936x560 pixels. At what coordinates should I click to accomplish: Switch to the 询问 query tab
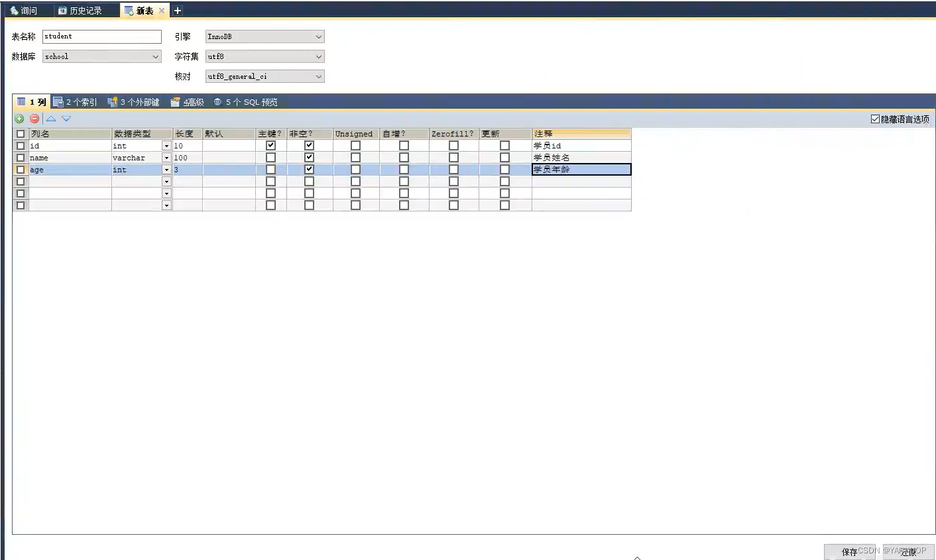tap(24, 11)
